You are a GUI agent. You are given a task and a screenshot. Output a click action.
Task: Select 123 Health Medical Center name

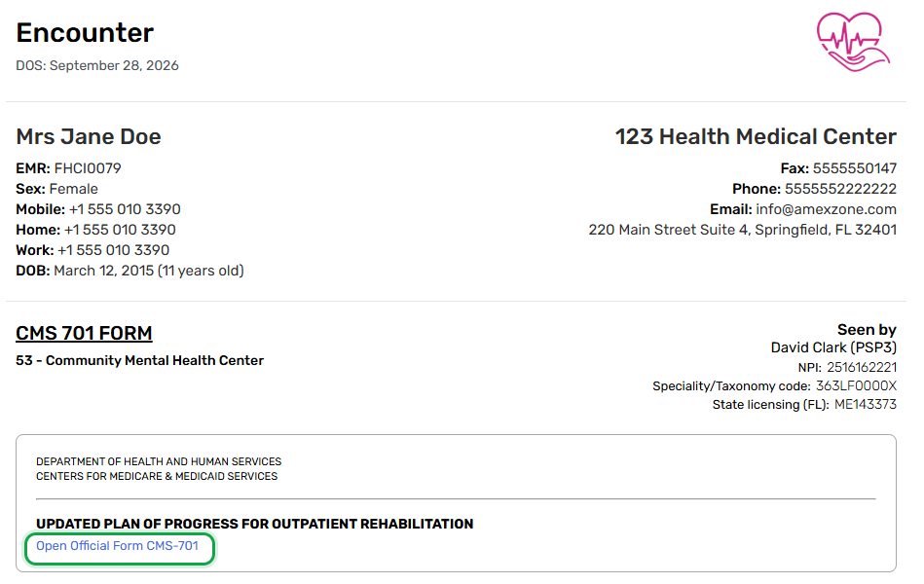tap(756, 136)
